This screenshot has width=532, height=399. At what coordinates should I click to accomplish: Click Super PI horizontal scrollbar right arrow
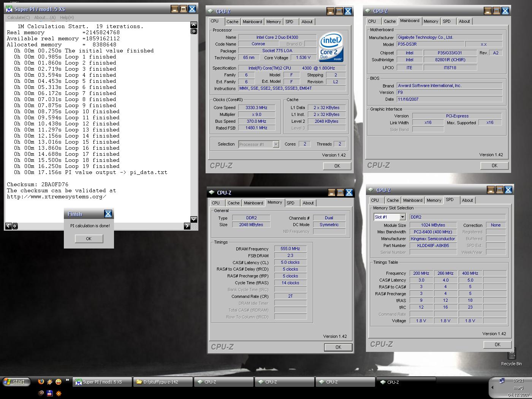point(187,226)
